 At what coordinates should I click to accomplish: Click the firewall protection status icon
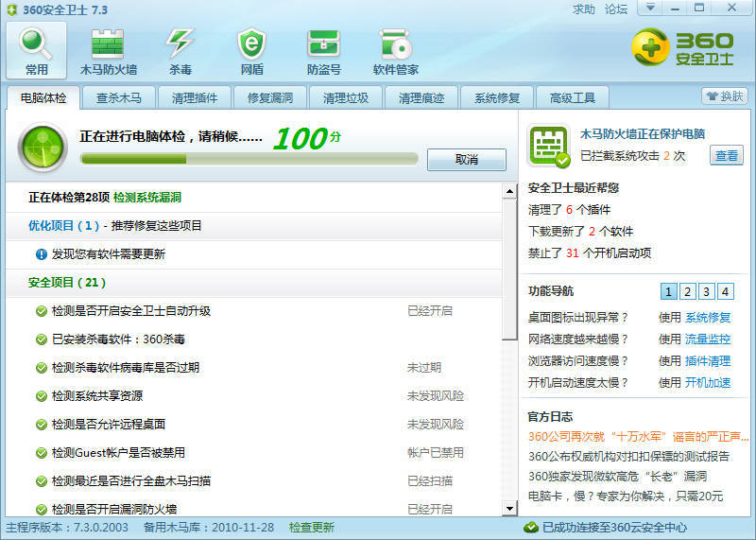click(x=548, y=146)
